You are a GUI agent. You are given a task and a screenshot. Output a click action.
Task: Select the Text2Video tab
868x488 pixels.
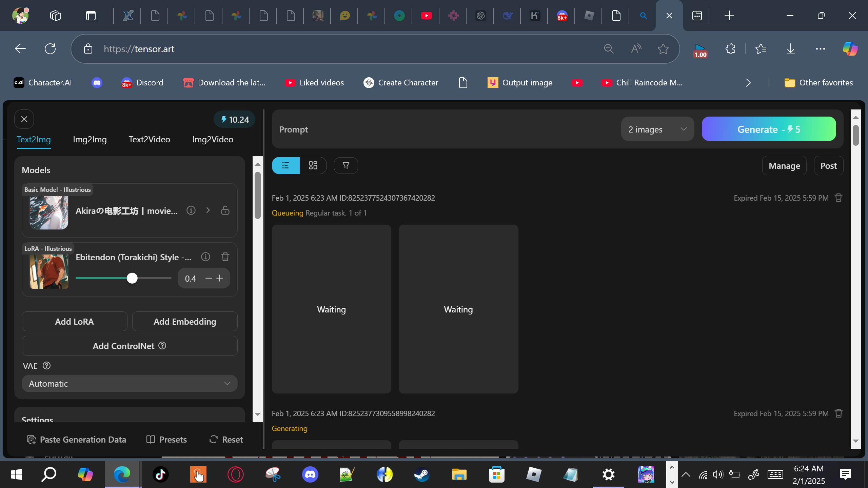point(149,139)
